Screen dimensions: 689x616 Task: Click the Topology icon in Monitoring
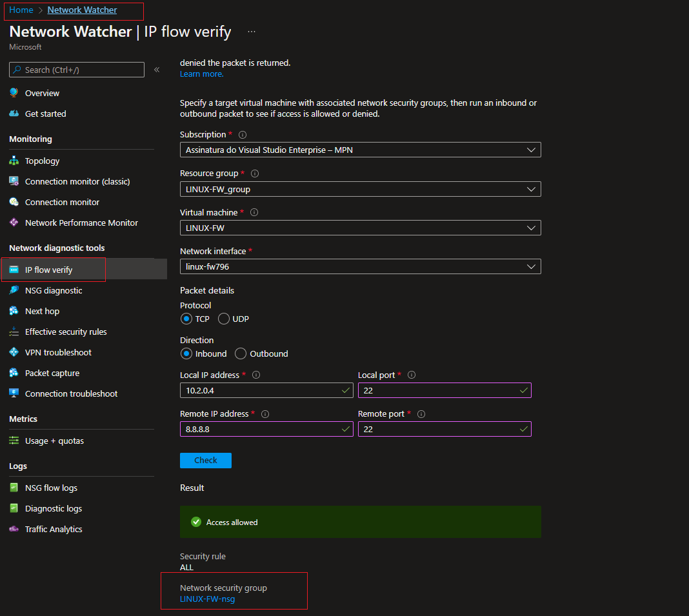click(x=14, y=161)
